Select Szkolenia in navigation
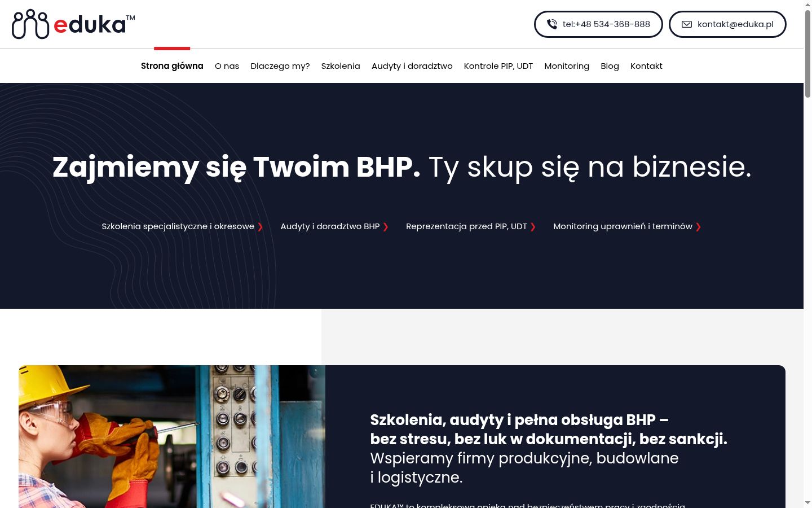Viewport: 812px width, 508px height. click(341, 66)
